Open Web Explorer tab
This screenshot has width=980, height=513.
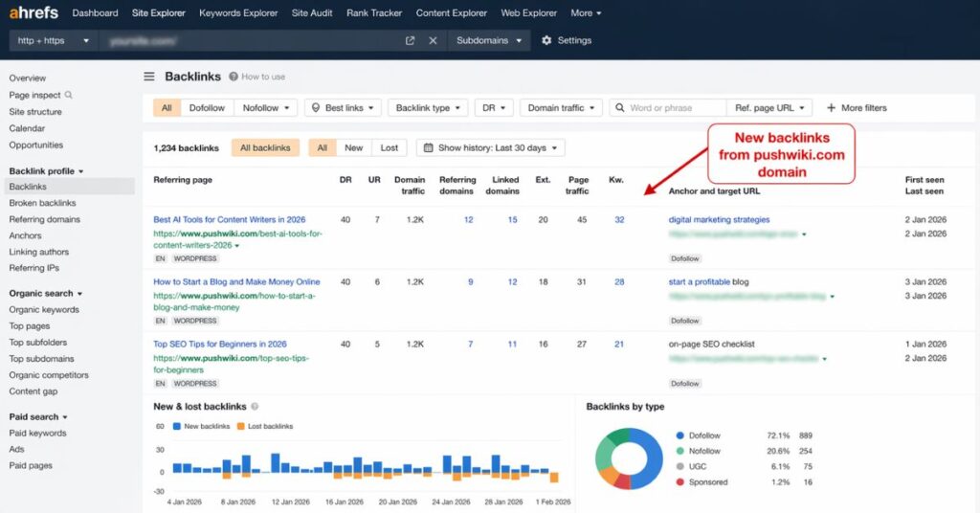(528, 12)
